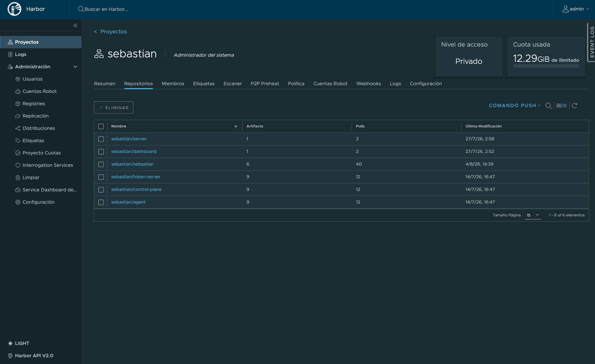Click the Service Dashboard gauge icon
This screenshot has height=364, width=595.
coord(18,190)
